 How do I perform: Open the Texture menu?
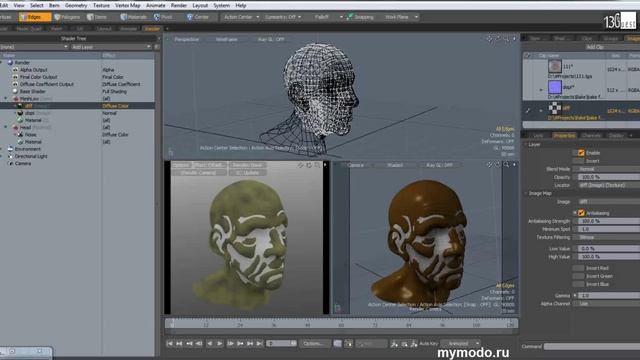[101, 6]
